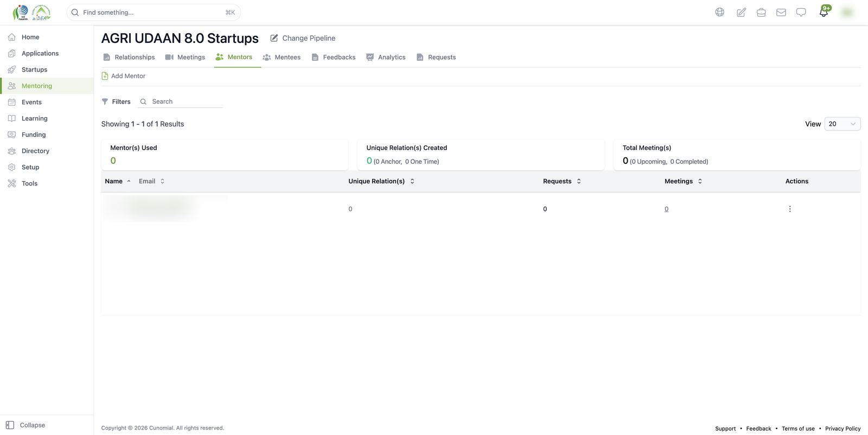This screenshot has width=868, height=435.
Task: Open Setup in sidebar
Action: click(x=47, y=167)
